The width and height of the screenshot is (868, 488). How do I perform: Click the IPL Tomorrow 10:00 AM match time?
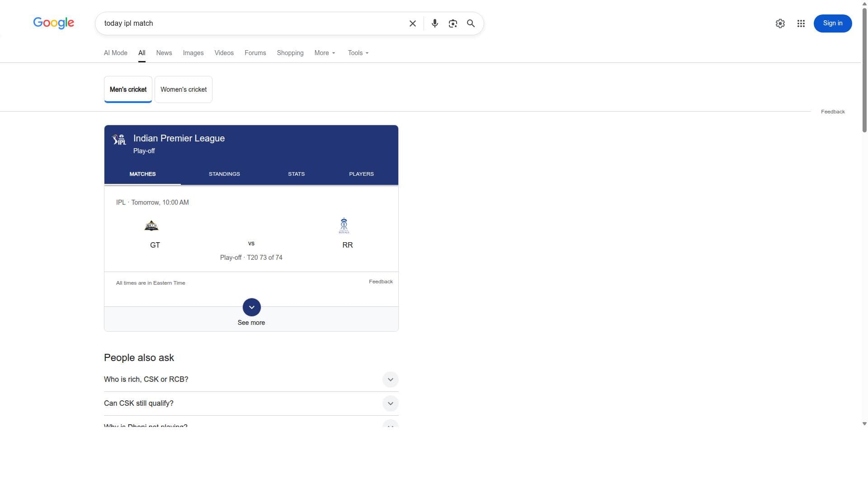tap(152, 202)
